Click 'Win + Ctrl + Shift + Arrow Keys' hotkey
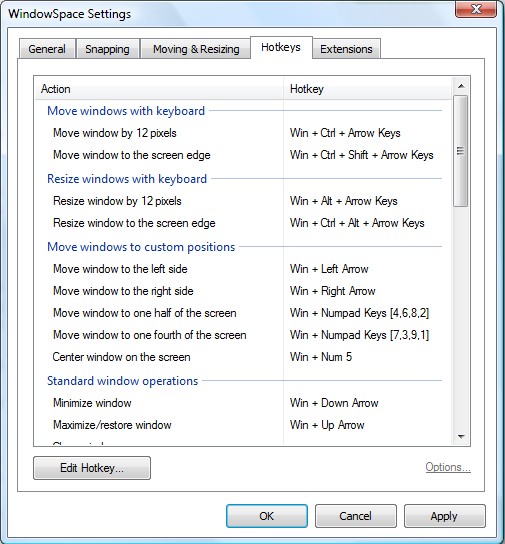Viewport: 505px width, 544px height. (362, 155)
